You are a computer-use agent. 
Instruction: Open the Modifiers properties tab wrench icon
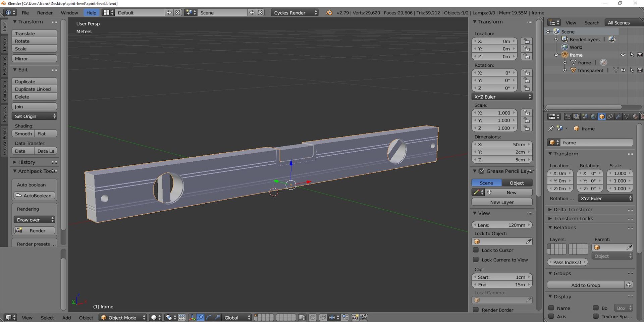click(x=618, y=116)
